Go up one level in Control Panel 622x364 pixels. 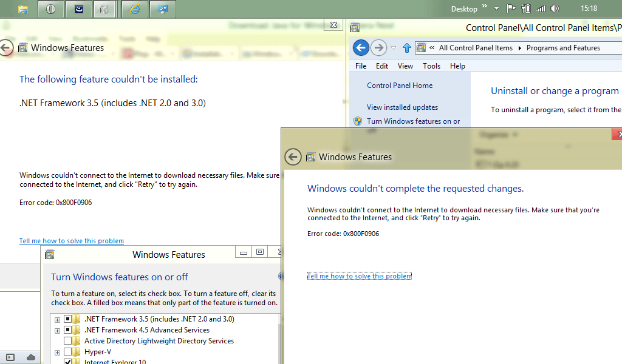[x=406, y=48]
